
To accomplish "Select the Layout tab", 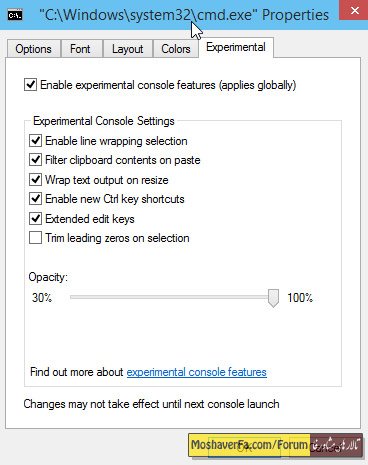I will pos(127,49).
